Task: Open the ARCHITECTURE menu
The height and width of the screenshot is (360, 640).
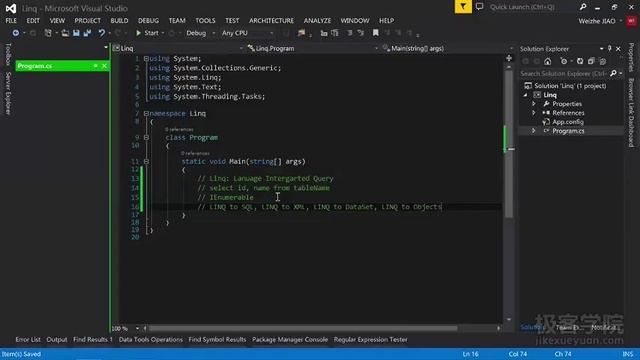Action: point(271,20)
